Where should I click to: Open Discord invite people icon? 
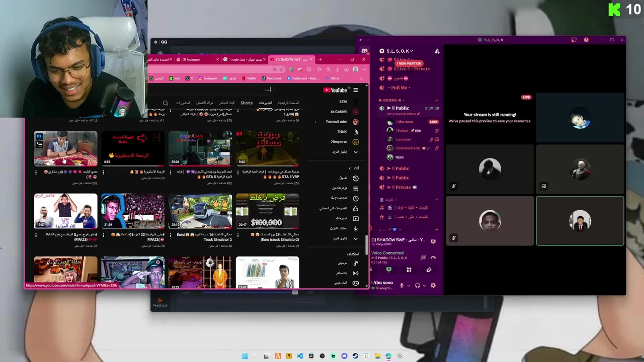tap(437, 51)
